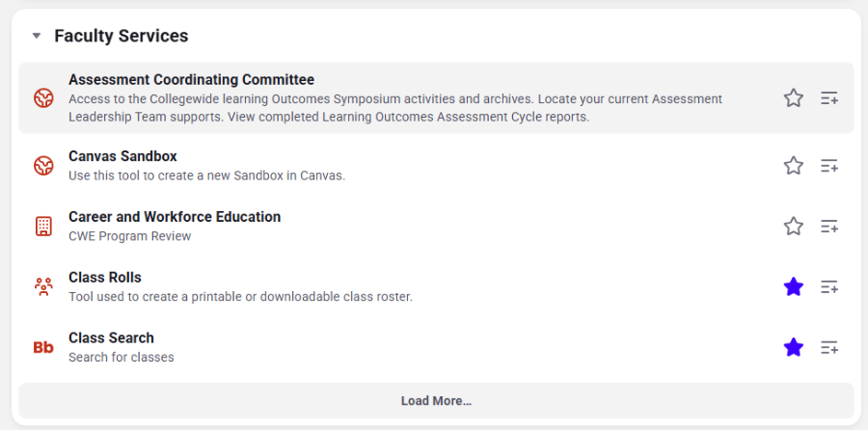Viewport: 868px width, 431px height.
Task: Add Canvas Sandbox to a list
Action: [828, 166]
